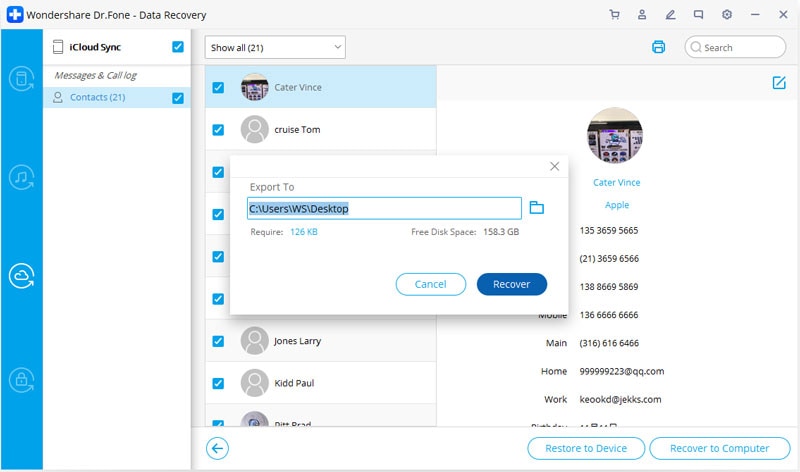800x472 pixels.
Task: Click the Recover to Computer button
Action: (x=719, y=449)
